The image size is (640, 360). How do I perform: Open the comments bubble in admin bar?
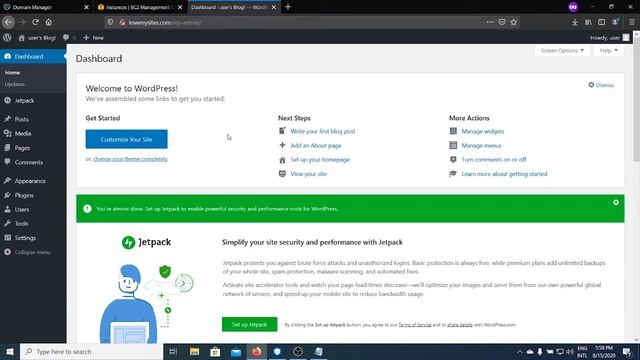(69, 38)
